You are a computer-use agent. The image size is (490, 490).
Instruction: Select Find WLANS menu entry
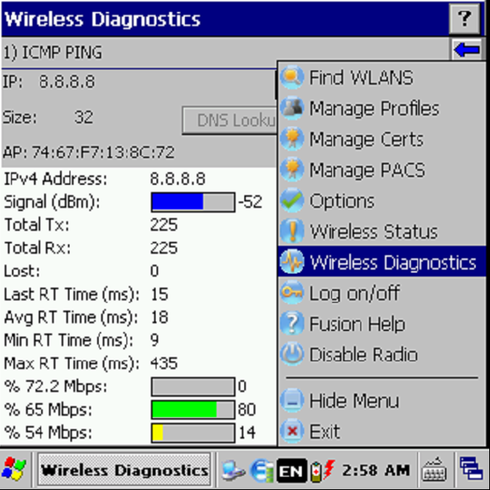tap(382, 78)
